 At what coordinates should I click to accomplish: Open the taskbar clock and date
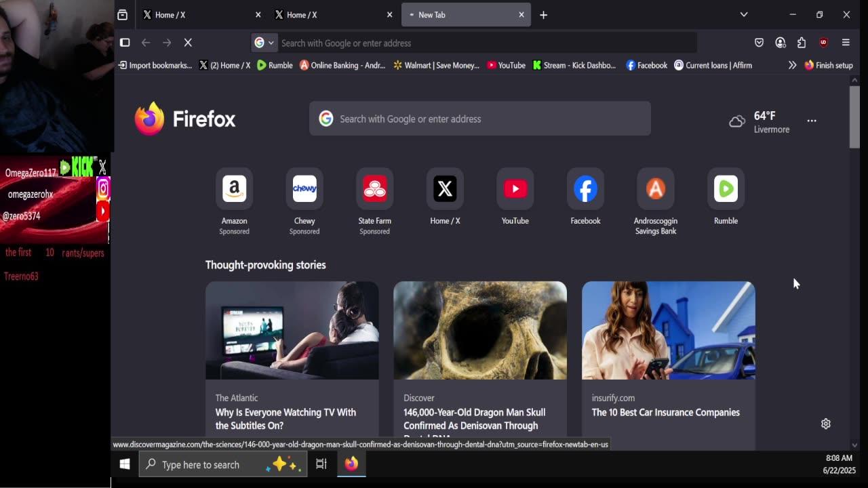[840, 464]
